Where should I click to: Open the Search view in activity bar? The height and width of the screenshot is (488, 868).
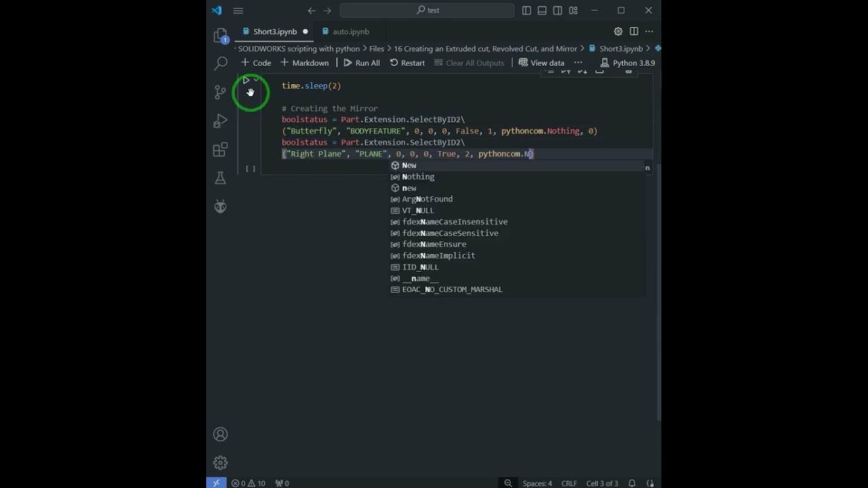pos(220,64)
